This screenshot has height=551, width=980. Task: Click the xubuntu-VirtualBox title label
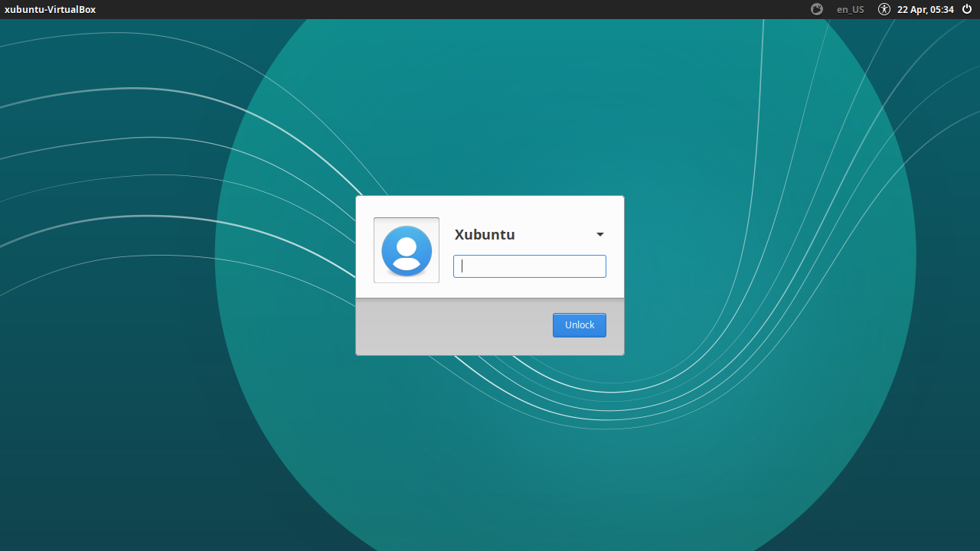tap(50, 9)
